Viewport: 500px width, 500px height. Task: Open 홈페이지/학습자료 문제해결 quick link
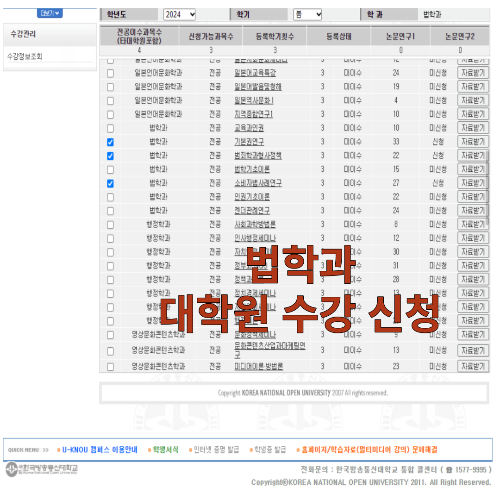point(369,450)
